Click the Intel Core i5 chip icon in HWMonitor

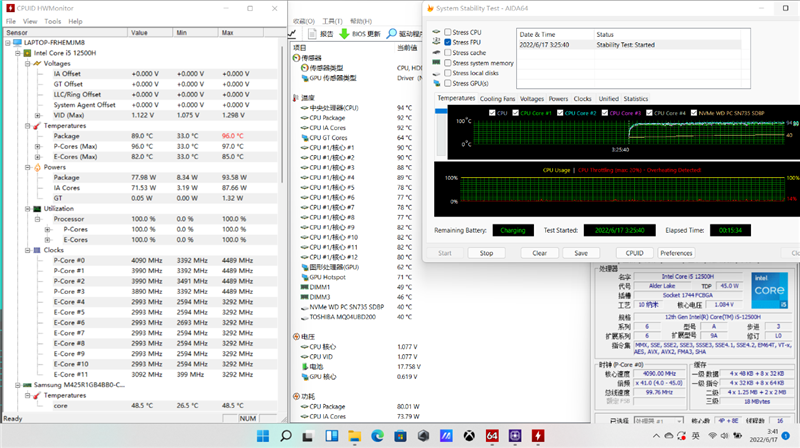coord(28,53)
